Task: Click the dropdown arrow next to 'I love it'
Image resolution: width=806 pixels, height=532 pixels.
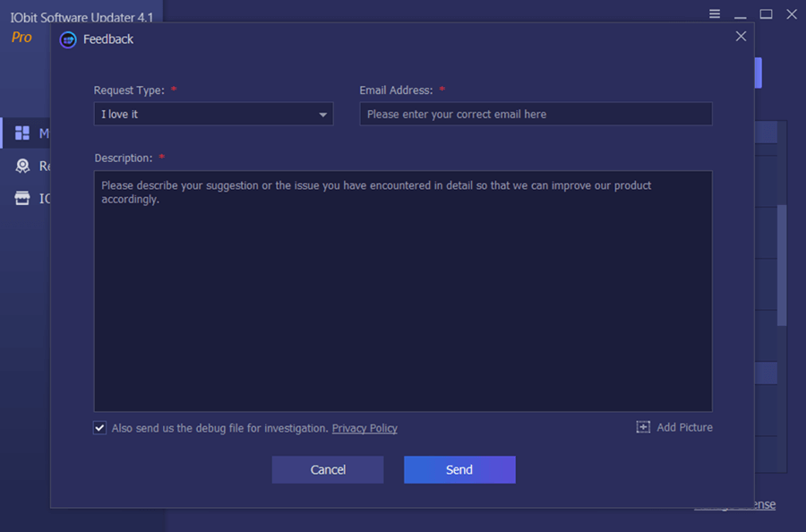Action: click(x=322, y=114)
